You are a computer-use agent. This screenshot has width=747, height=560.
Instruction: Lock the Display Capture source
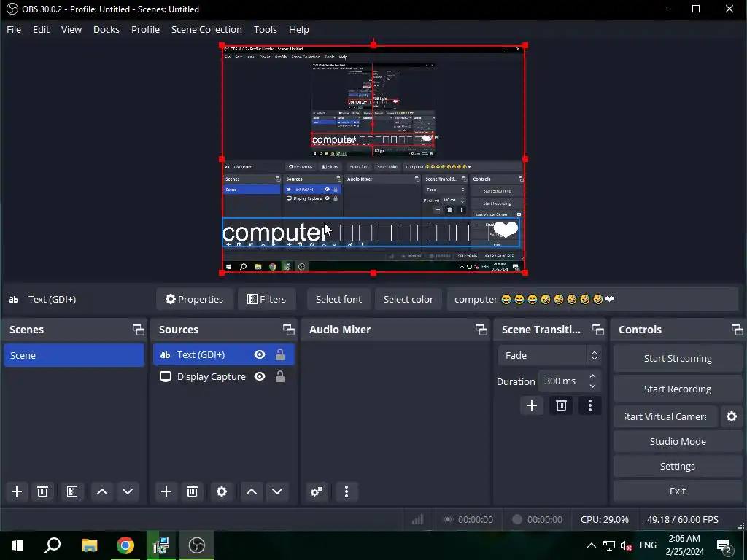tap(280, 377)
